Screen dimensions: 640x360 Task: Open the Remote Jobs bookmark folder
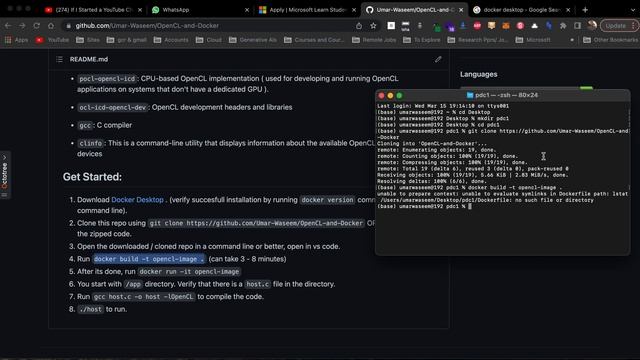[x=374, y=40]
